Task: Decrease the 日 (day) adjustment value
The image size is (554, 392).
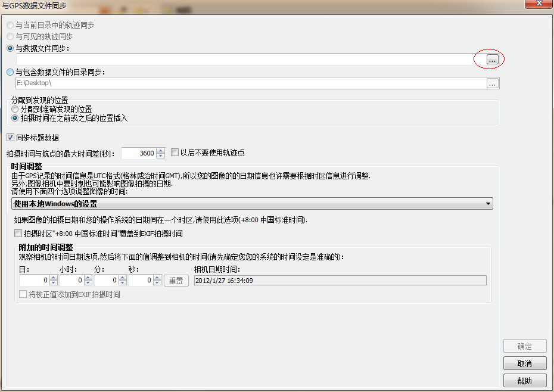Action: (54, 283)
